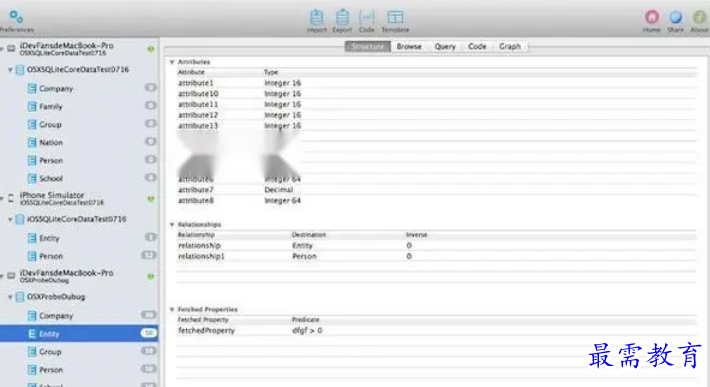Screen dimensions: 710x387
Task: Select School under OSXSQLiteCoreDataTest0716
Action: 79,178
